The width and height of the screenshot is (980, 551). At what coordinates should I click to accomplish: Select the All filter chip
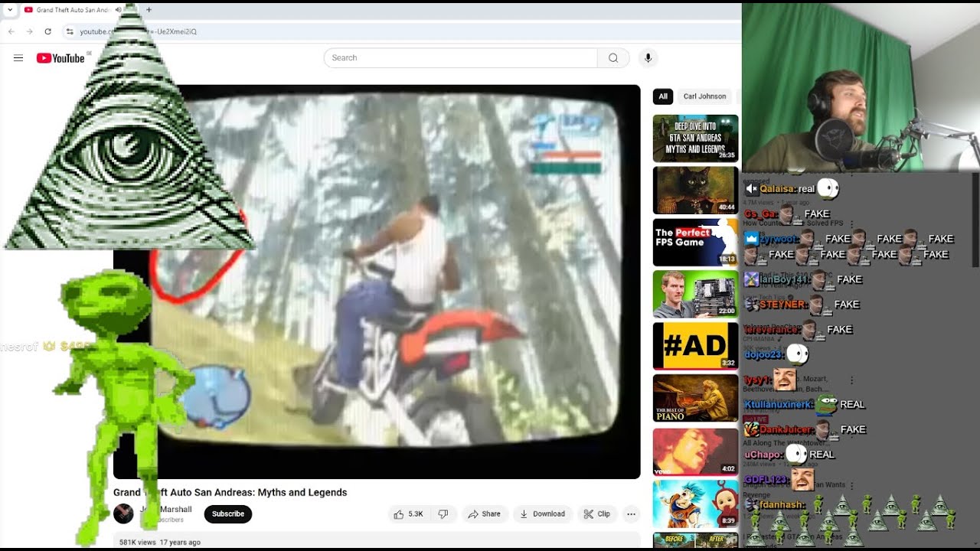pyautogui.click(x=663, y=96)
